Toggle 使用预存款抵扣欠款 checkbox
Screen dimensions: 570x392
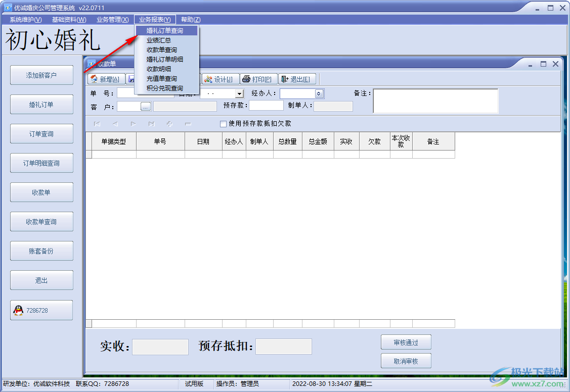[x=223, y=124]
